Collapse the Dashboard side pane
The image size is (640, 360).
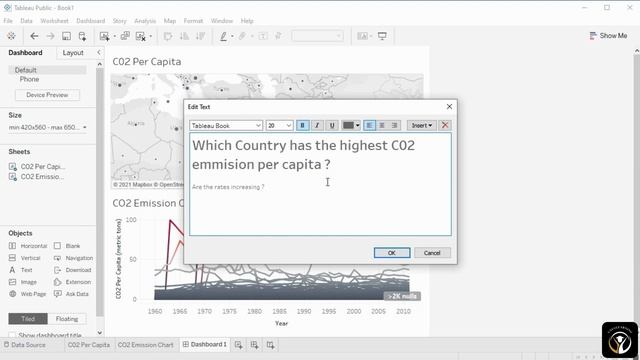coord(99,52)
